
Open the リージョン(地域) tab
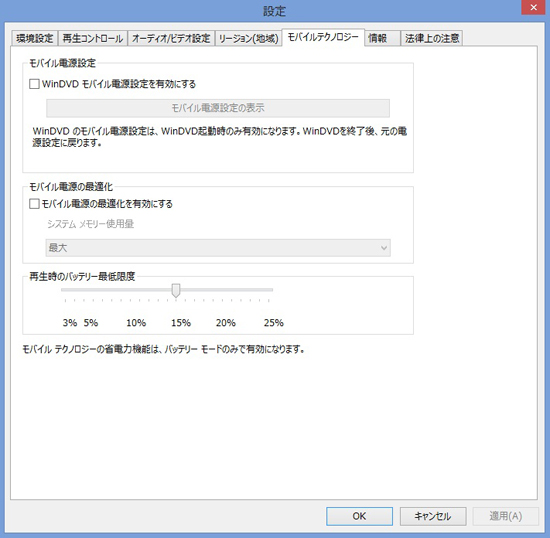tap(248, 38)
